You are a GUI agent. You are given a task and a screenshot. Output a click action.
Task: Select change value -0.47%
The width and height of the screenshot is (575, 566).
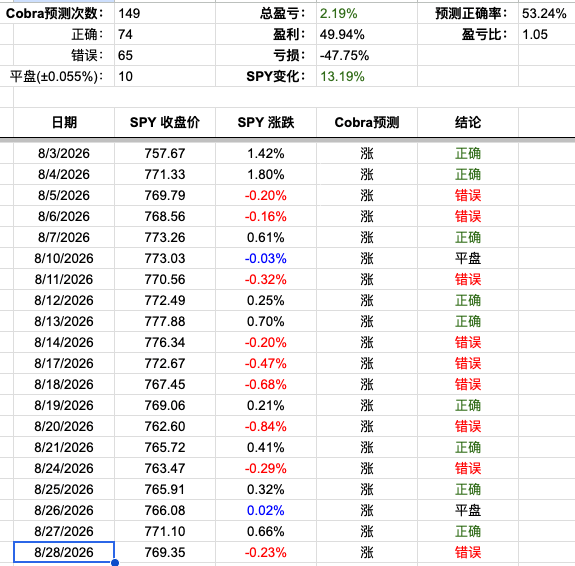[x=266, y=363]
